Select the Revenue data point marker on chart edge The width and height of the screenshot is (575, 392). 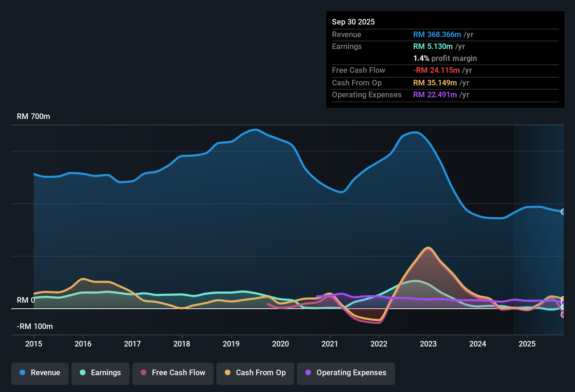tap(563, 212)
